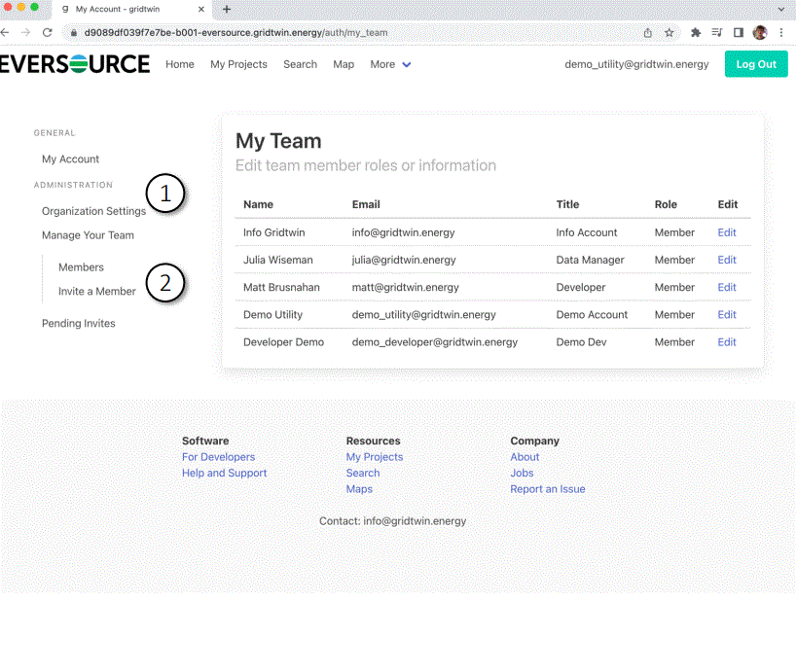
Task: Open the bookmark star icon
Action: [x=669, y=32]
